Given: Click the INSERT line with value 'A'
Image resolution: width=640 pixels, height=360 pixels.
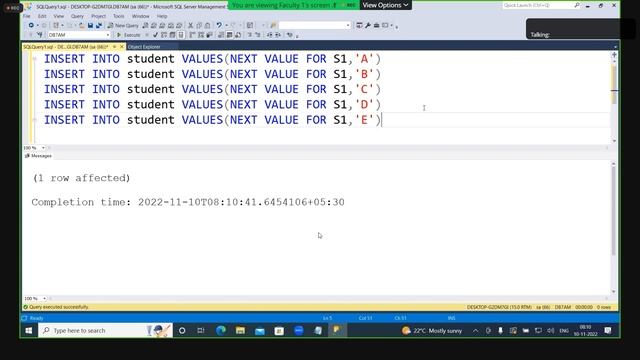Looking at the screenshot, I should click(x=212, y=59).
